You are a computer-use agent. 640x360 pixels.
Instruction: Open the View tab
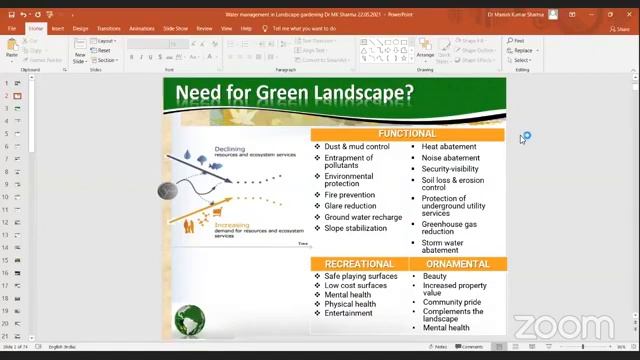click(226, 29)
